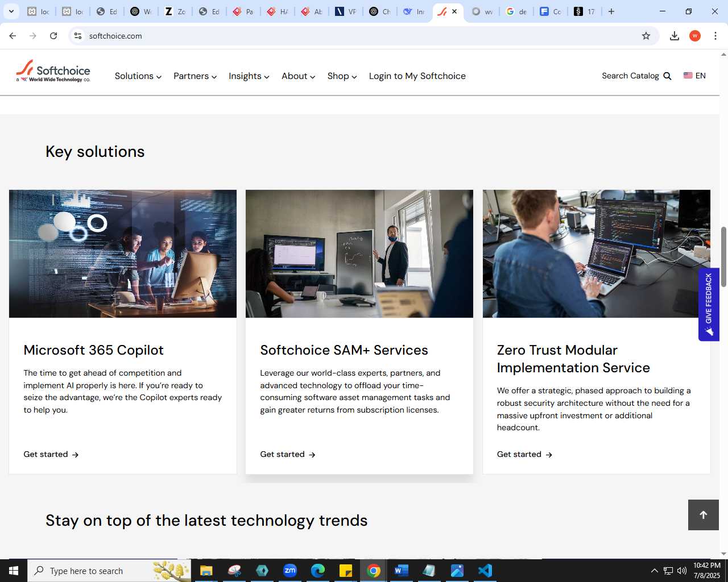728x582 pixels.
Task: Bookmark this page with the star icon
Action: click(x=646, y=36)
